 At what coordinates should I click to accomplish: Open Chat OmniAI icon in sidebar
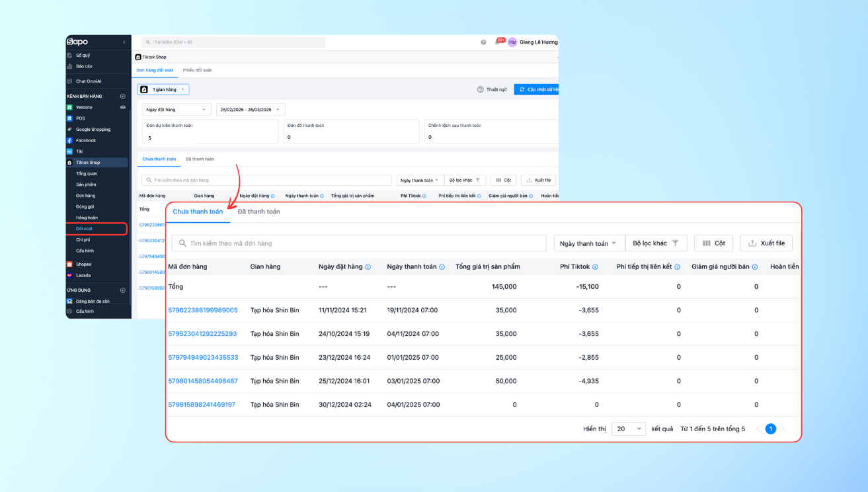[x=69, y=81]
